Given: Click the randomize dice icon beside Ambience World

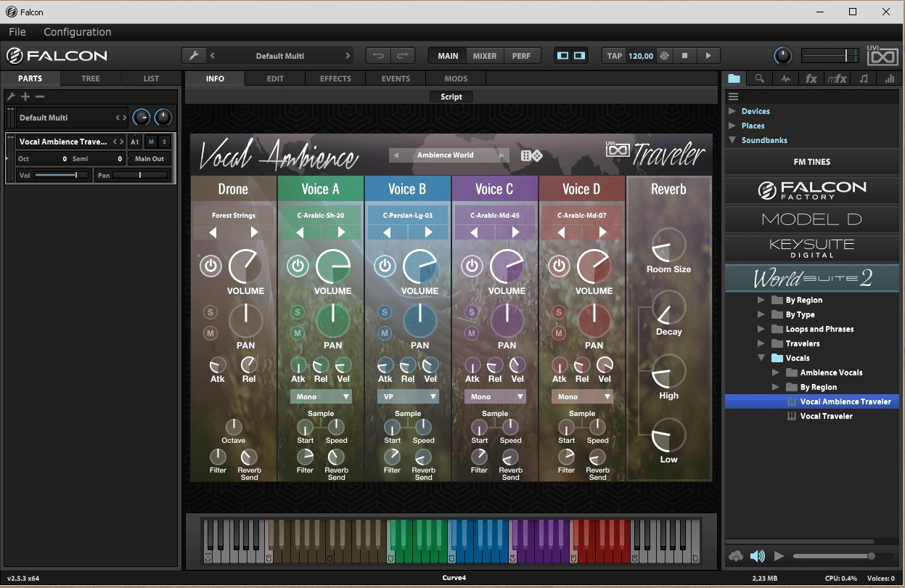Looking at the screenshot, I should tap(531, 155).
